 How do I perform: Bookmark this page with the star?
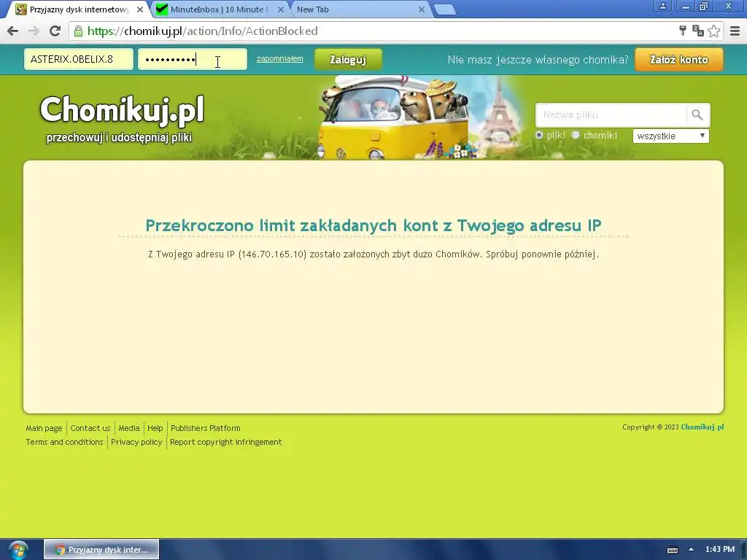click(x=713, y=31)
